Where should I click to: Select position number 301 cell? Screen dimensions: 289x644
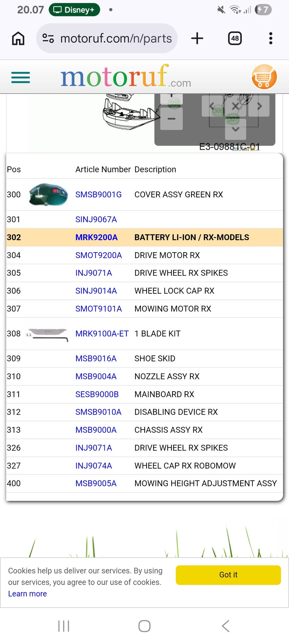tap(14, 219)
